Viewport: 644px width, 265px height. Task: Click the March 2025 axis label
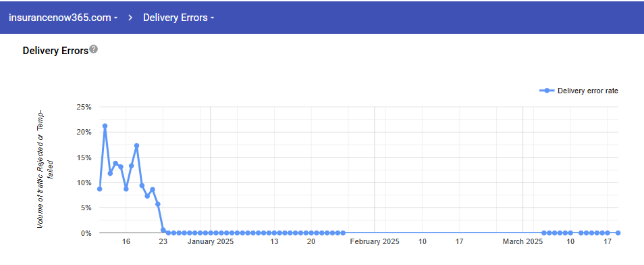tap(523, 241)
